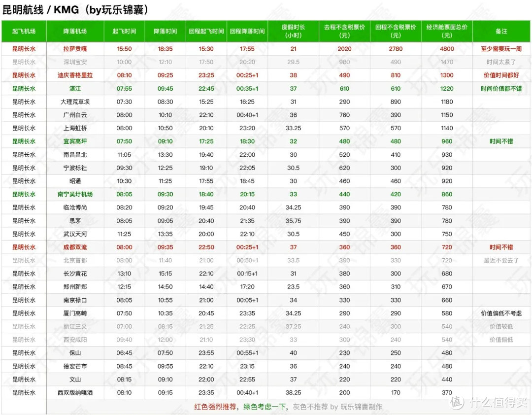Viewport: 532px width, 415px height.
Task: Click the 灰色不推荐 legend text
Action: pos(310,407)
